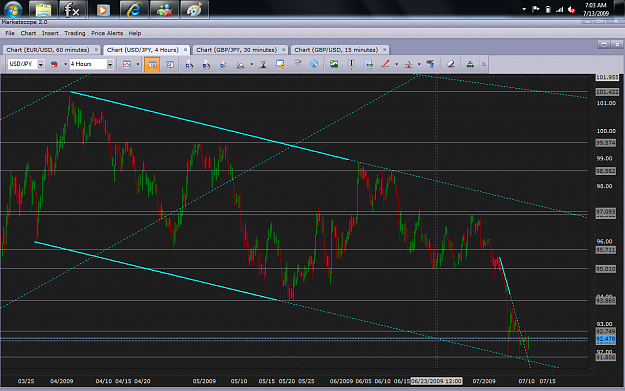The image size is (625, 391).
Task: Open the Price Alerts menu
Action: [107, 33]
